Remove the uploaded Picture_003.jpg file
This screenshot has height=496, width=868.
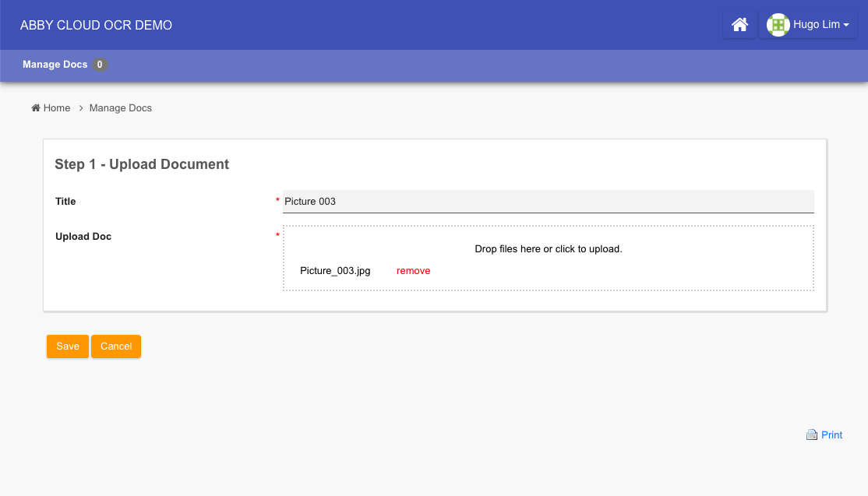coord(413,271)
